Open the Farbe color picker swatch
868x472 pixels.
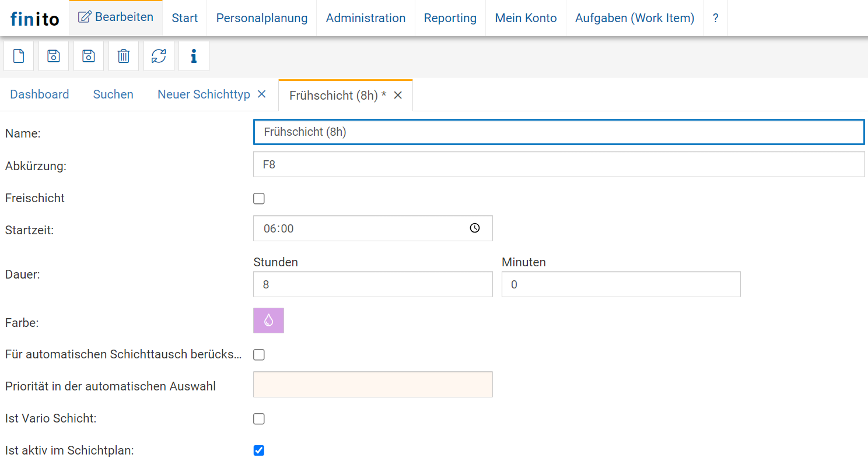click(x=268, y=320)
